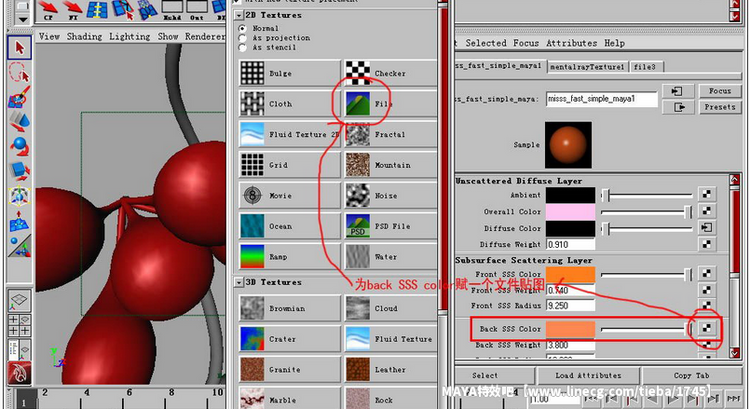Open the shelf menu down arrow
Screen dimensions: 750x409
pos(22,18)
